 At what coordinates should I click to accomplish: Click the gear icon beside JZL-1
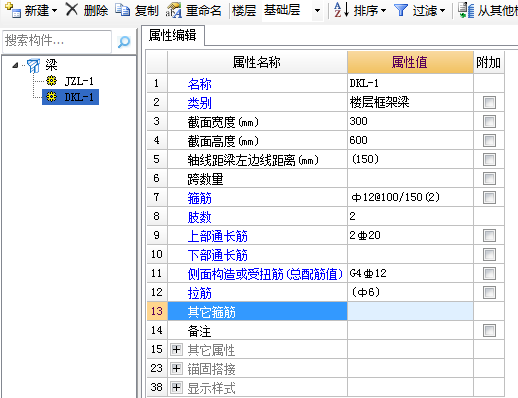click(x=51, y=81)
